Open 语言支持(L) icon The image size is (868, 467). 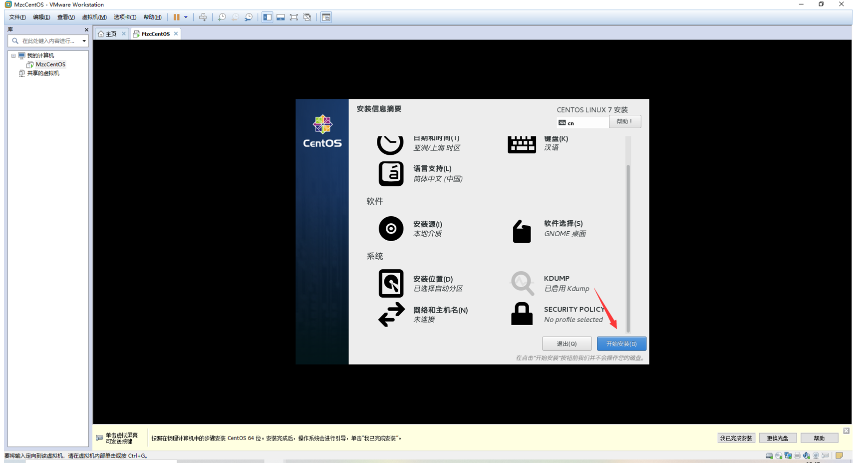pos(391,174)
